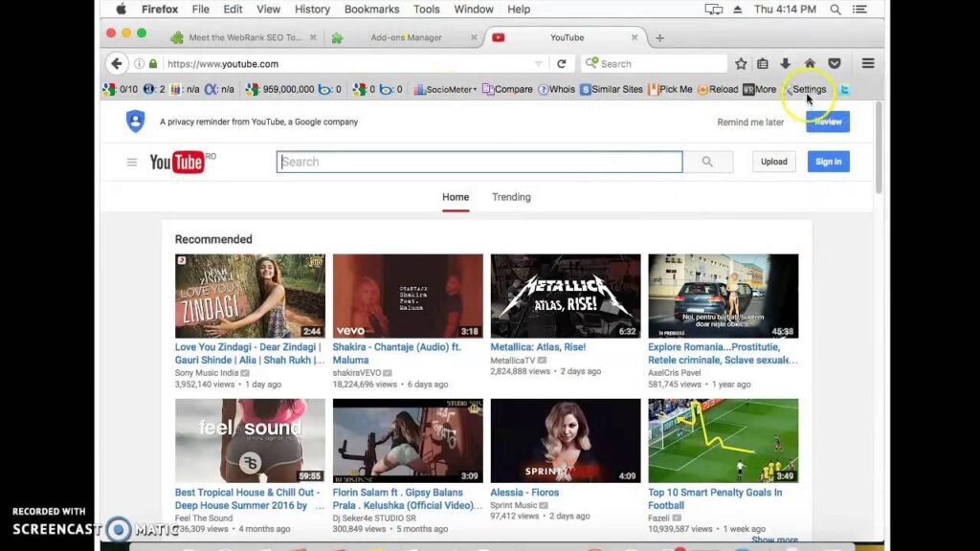Viewport: 980px width, 551px height.
Task: Open WebRank toolbar Settings
Action: click(805, 89)
